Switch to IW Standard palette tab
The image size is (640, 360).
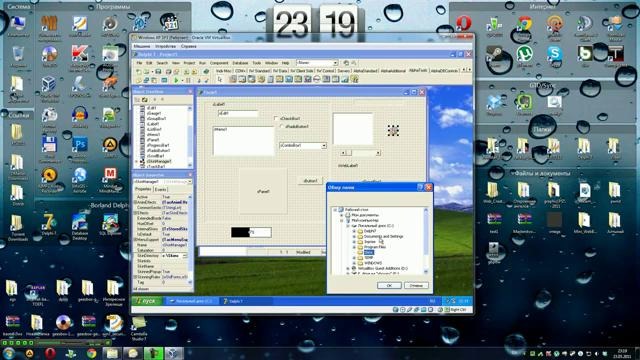point(259,71)
